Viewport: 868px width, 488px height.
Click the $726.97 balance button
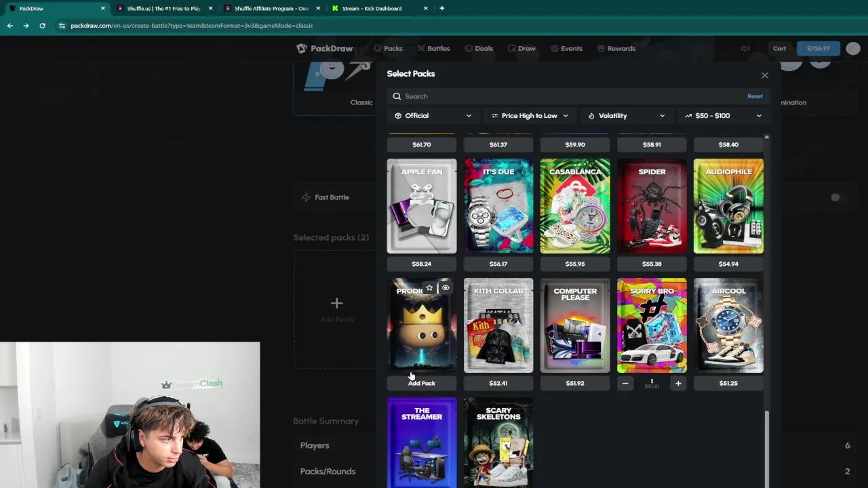[818, 48]
